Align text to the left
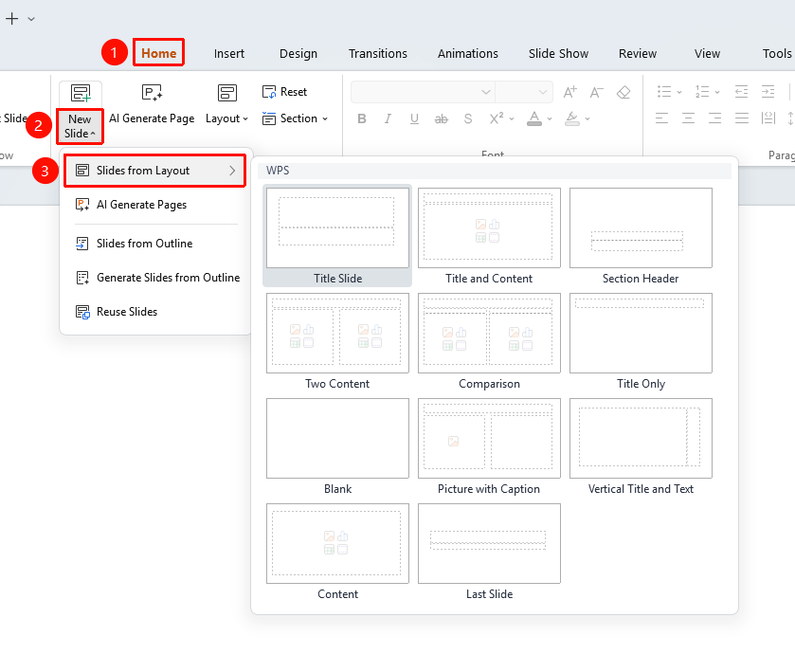 (661, 118)
